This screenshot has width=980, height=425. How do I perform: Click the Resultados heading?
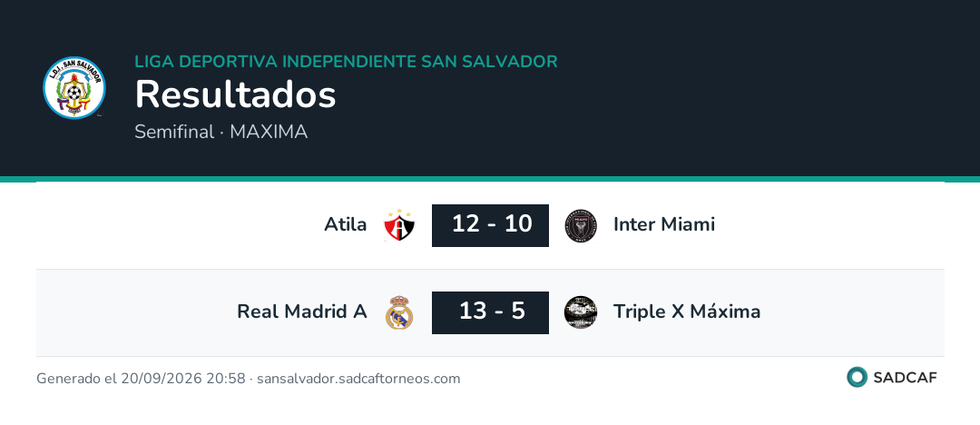236,94
